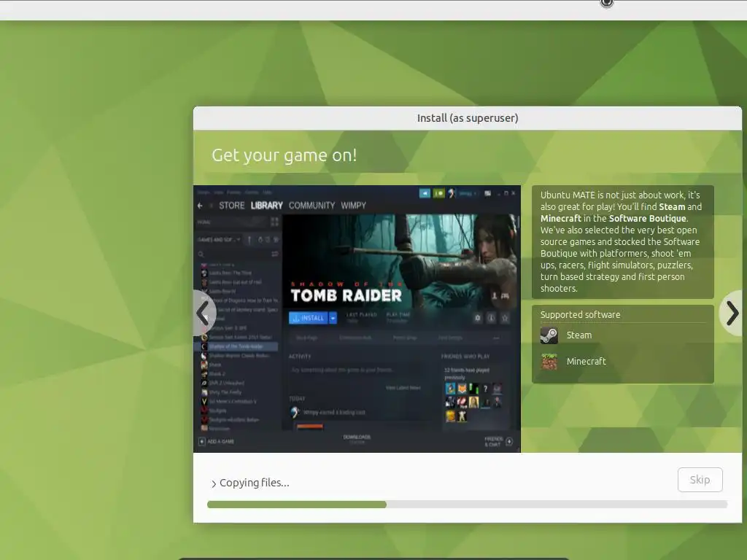Click the bold Software Boutique text

click(648, 219)
